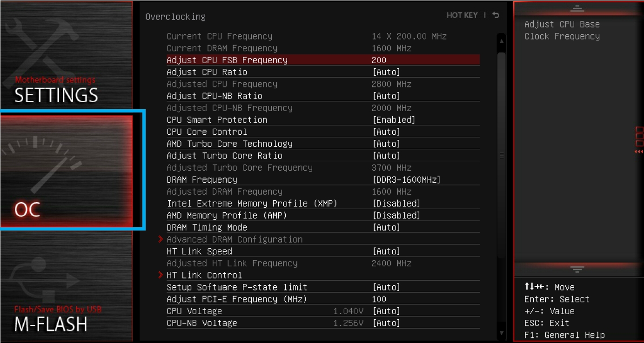
Task: Open DRAM Frequency DDR3-1600MHz options
Action: click(x=406, y=180)
